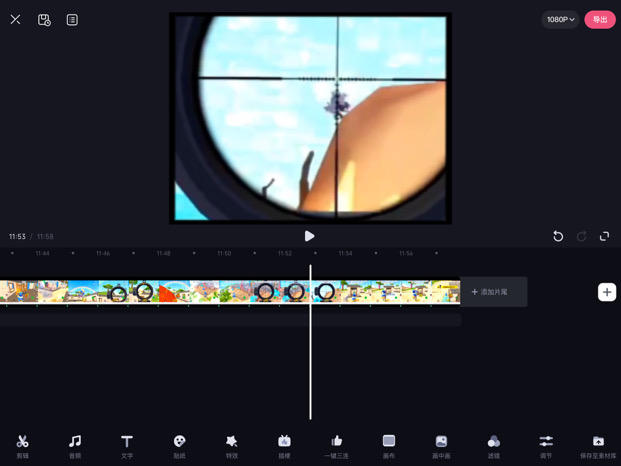Screen dimensions: 621x466
Task: Click the white plus add-clip button
Action: click(607, 292)
